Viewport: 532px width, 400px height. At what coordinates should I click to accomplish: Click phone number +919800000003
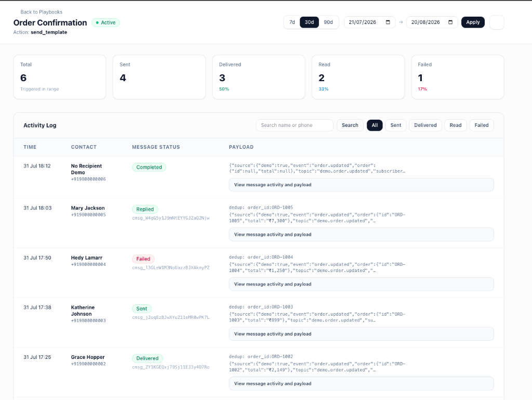coord(88,320)
